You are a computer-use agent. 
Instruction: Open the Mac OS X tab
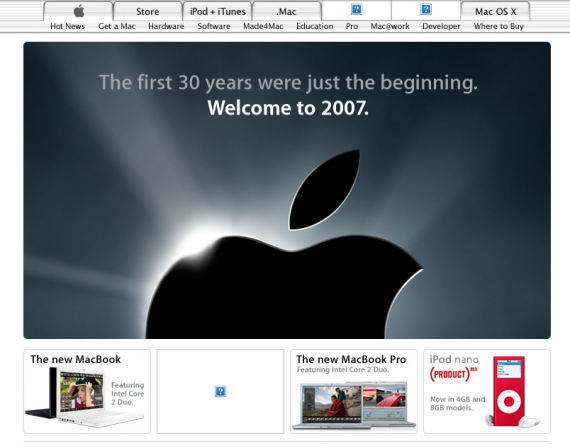[495, 11]
